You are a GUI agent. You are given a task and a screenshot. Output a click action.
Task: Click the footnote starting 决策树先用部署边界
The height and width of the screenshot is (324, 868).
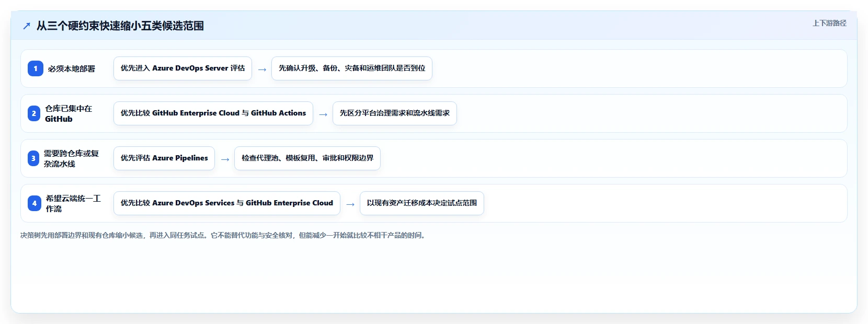(224, 235)
